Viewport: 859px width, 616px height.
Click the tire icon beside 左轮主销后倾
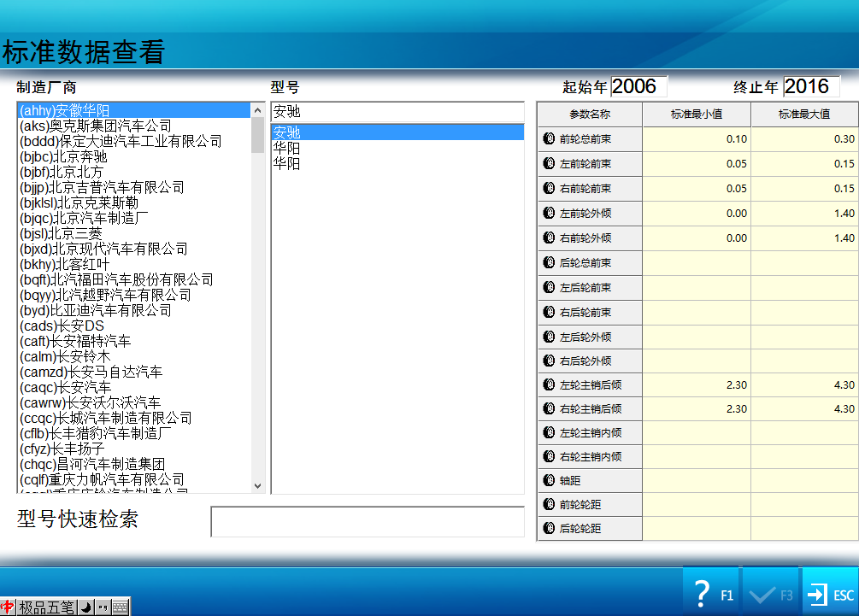(x=550, y=385)
